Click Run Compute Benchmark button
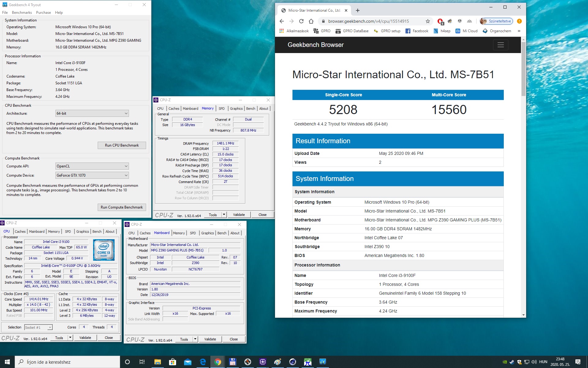Viewport: 588px width, 368px height. tap(122, 207)
